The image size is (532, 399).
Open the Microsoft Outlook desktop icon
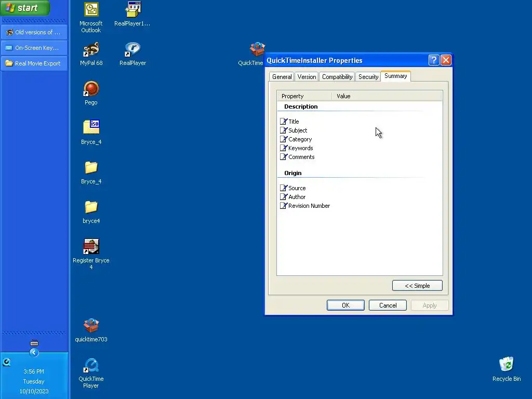tap(91, 18)
